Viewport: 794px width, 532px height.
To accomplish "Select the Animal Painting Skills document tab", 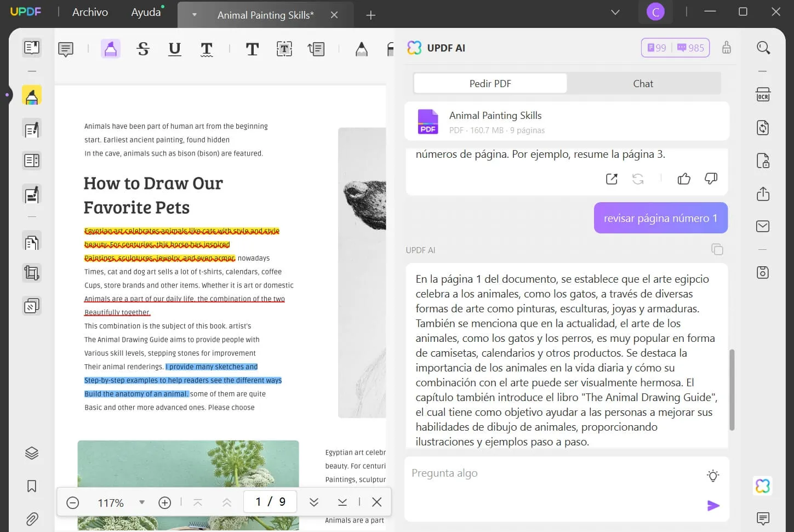I will click(265, 15).
